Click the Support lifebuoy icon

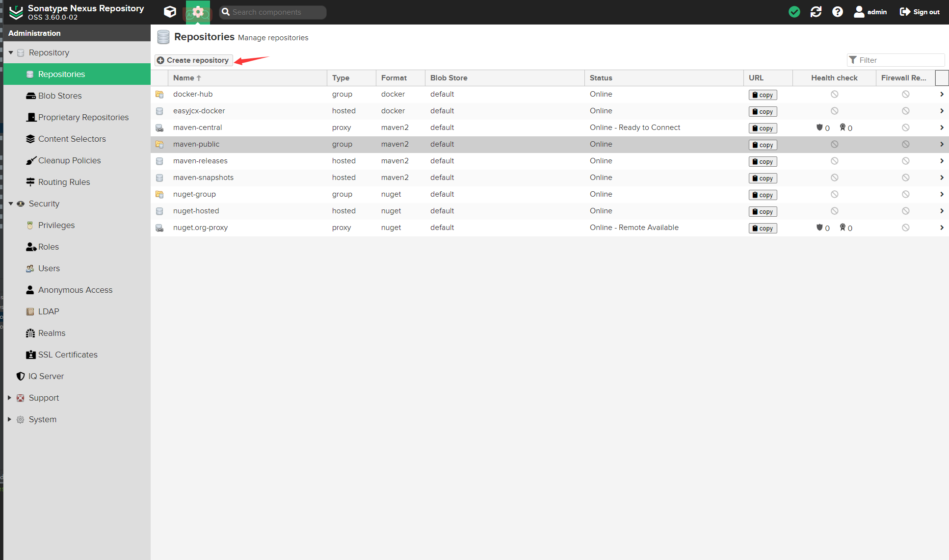[x=21, y=398]
